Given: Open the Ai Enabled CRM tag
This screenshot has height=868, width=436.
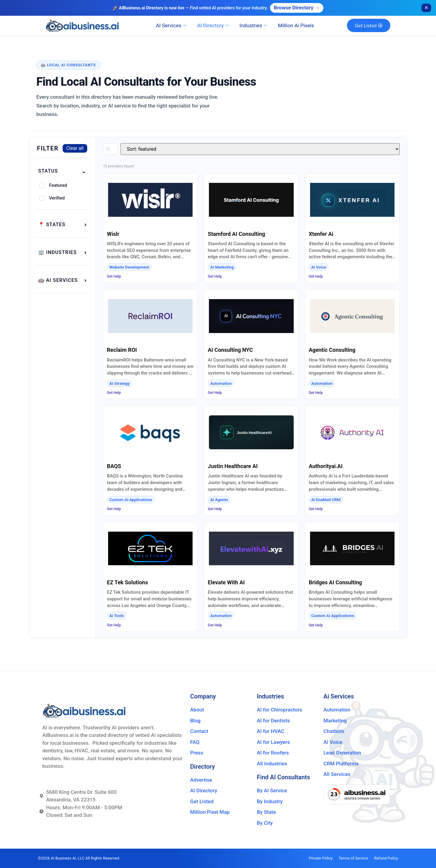Looking at the screenshot, I should point(325,500).
